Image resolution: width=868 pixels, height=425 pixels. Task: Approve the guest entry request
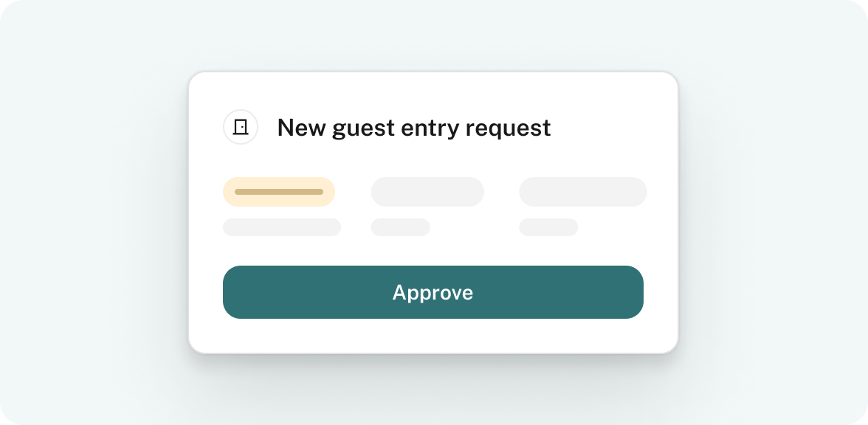tap(433, 292)
